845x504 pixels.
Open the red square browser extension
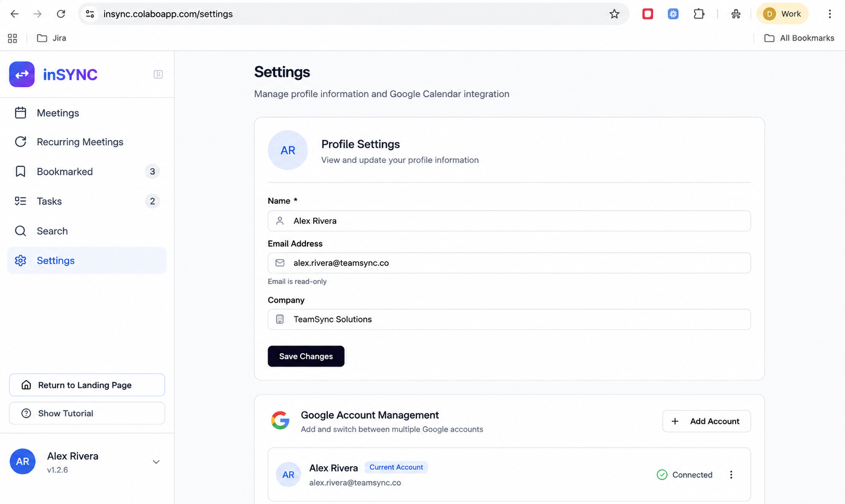pyautogui.click(x=648, y=14)
